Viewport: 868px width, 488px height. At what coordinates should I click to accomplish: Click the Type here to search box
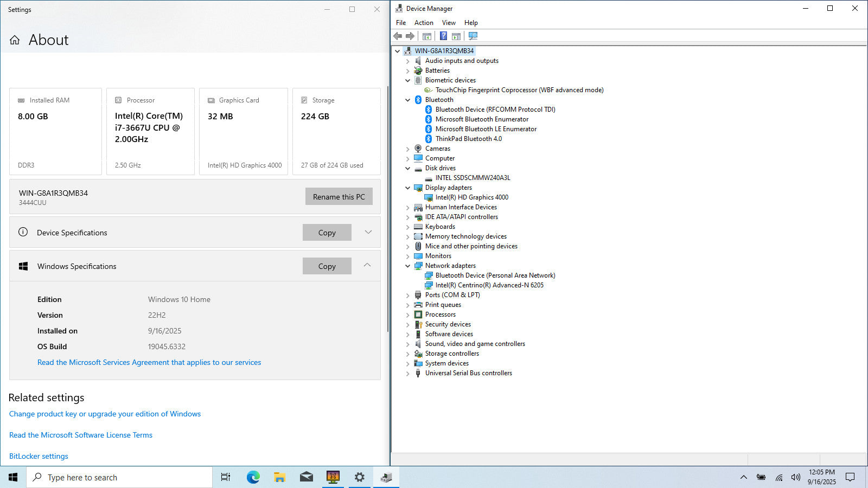119,477
